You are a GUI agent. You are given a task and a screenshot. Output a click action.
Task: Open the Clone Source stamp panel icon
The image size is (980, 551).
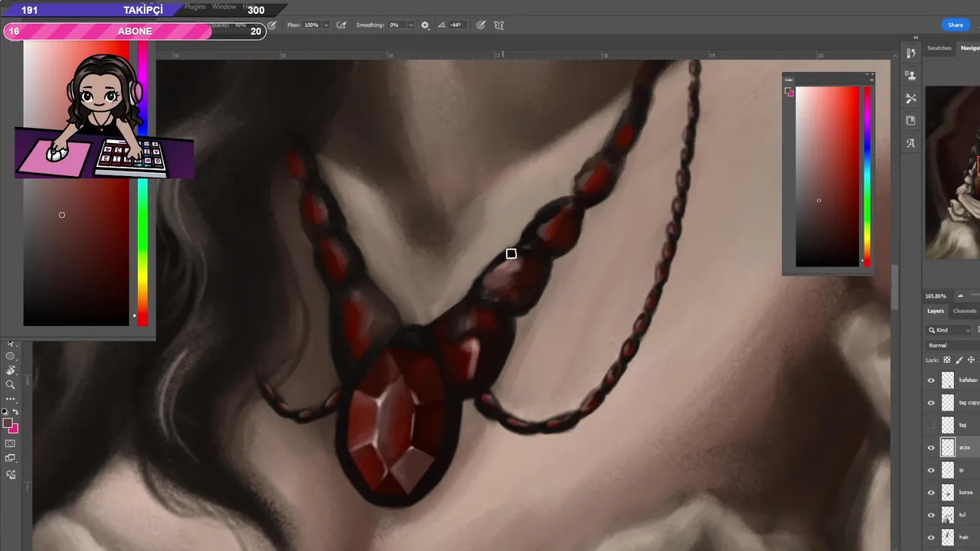(910, 76)
